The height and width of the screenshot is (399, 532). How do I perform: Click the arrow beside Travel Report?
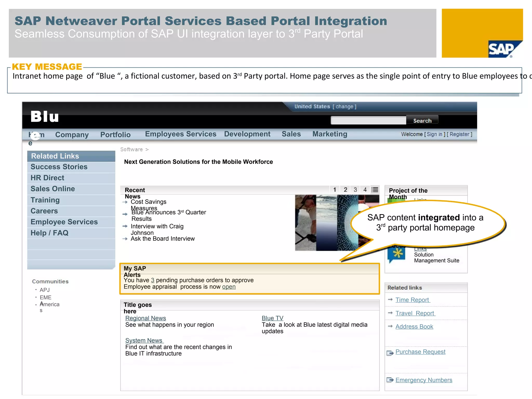pos(390,313)
